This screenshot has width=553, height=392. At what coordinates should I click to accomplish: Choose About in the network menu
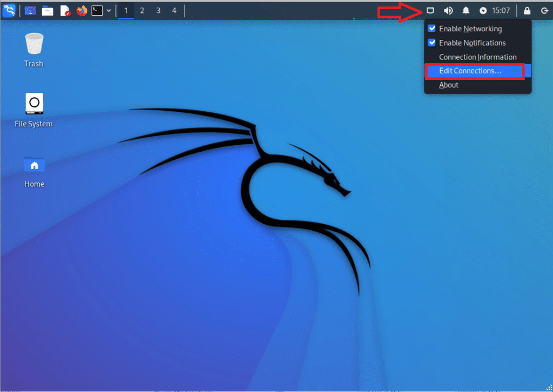[477, 85]
